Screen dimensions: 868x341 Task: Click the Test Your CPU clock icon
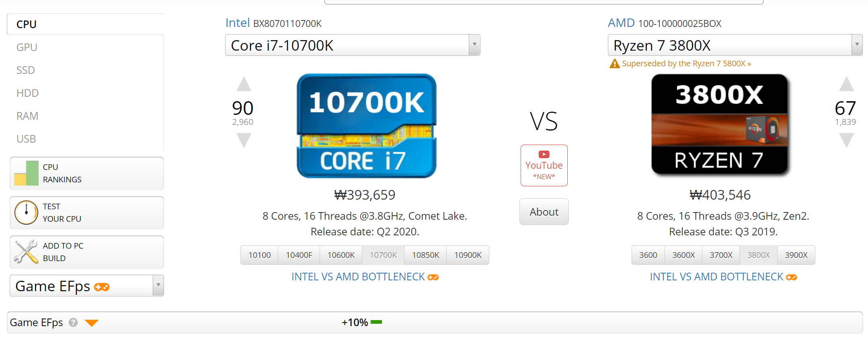coord(26,212)
